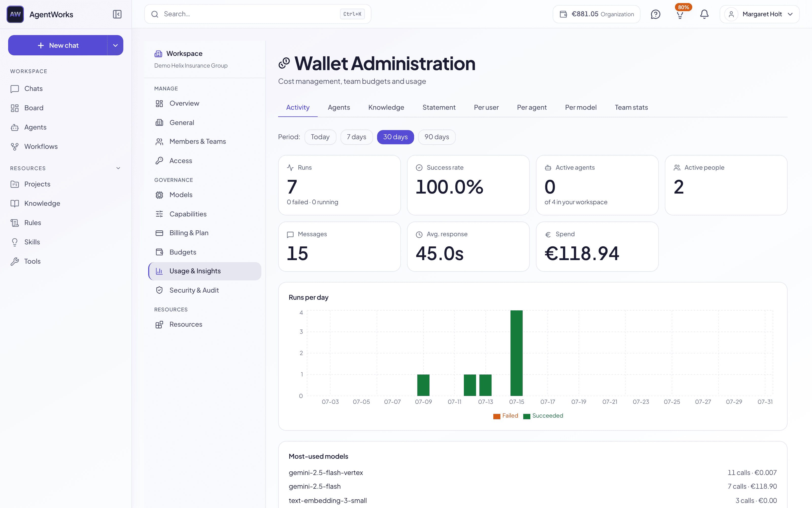Switch to the Per agent tab
This screenshot has width=812, height=508.
tap(532, 107)
